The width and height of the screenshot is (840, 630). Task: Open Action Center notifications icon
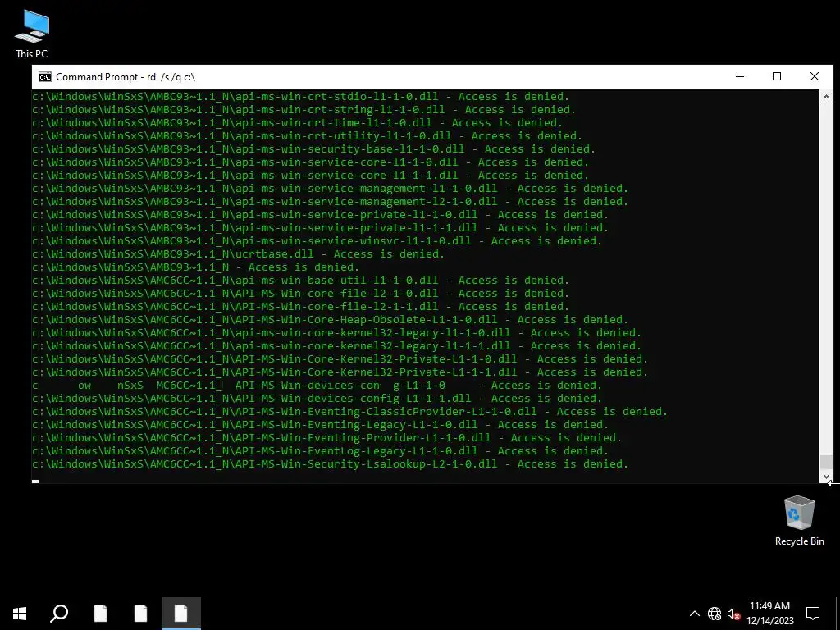(x=813, y=614)
